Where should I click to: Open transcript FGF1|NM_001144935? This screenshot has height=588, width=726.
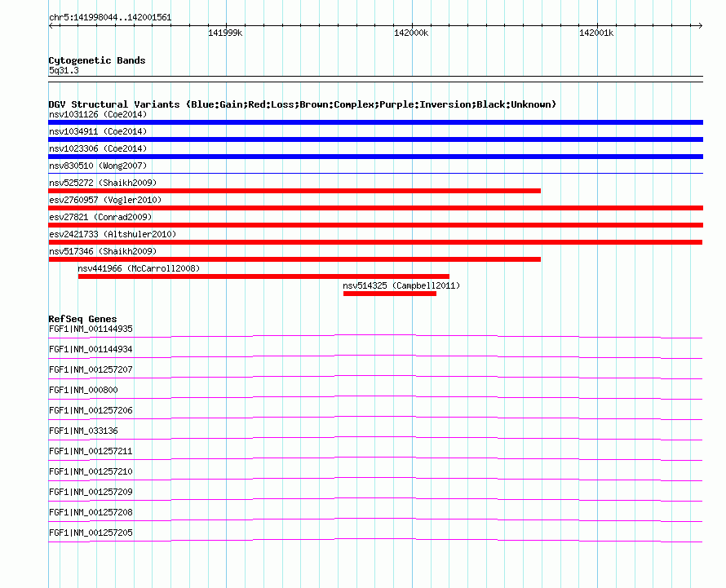tap(91, 329)
